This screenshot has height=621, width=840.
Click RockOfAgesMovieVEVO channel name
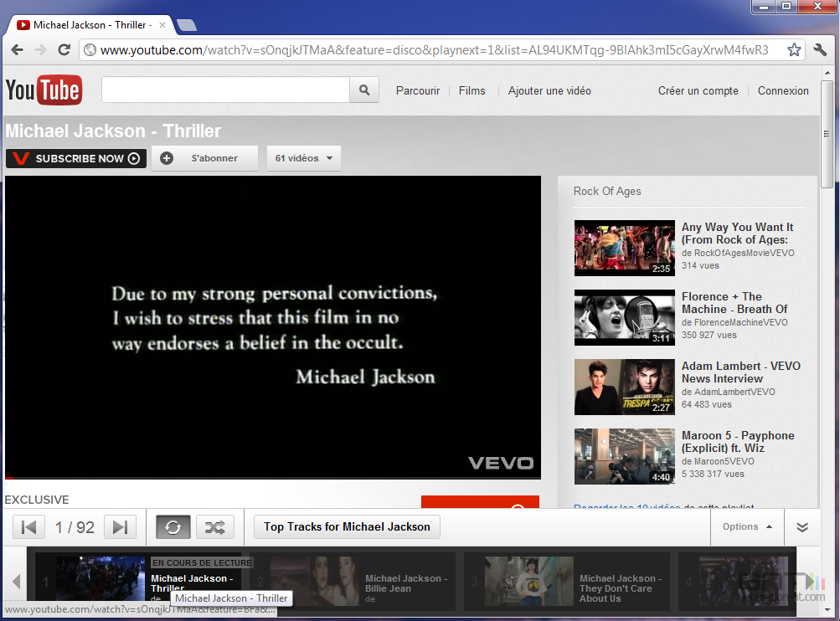pyautogui.click(x=744, y=253)
